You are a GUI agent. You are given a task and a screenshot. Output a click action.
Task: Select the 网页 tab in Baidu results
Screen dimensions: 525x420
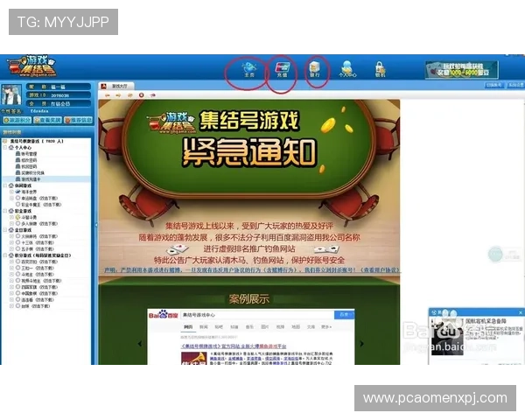[188, 327]
